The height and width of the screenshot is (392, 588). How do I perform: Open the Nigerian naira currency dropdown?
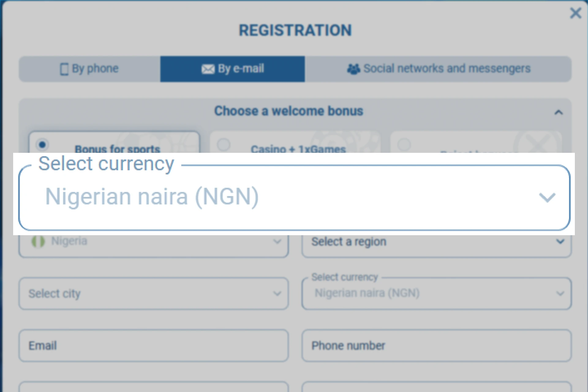click(294, 198)
